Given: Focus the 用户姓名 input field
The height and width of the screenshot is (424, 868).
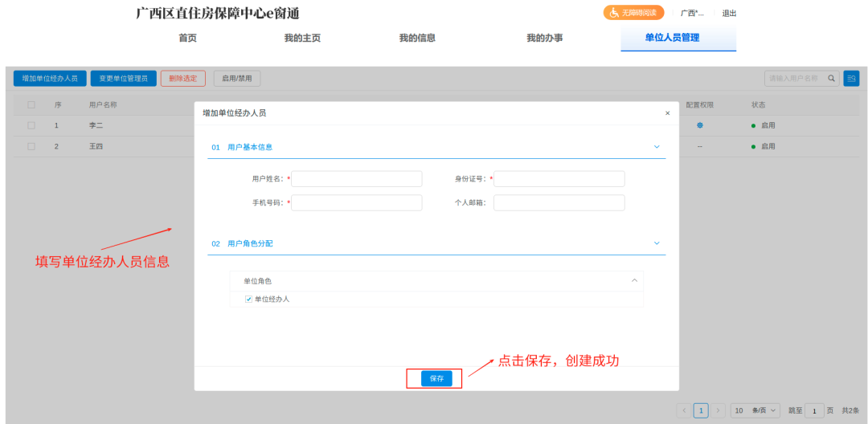Looking at the screenshot, I should pyautogui.click(x=356, y=179).
